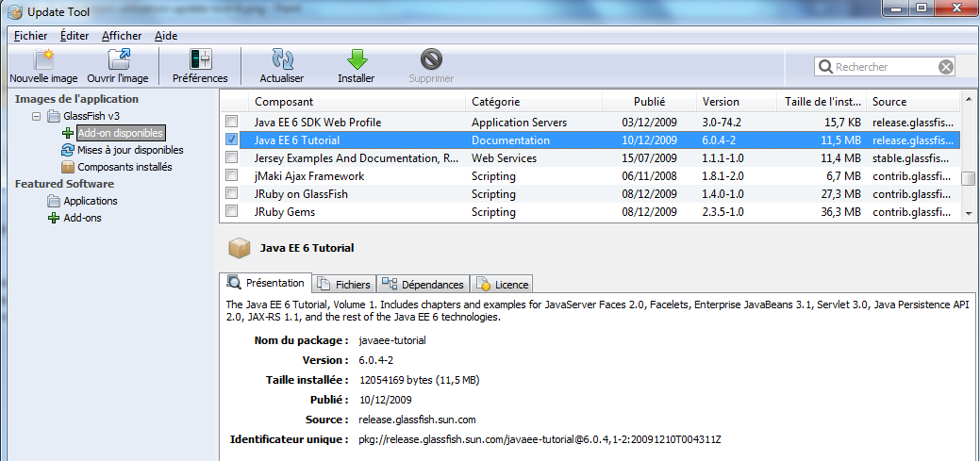Open the Licence tab
Viewport: 980px width, 461px height.
[504, 284]
